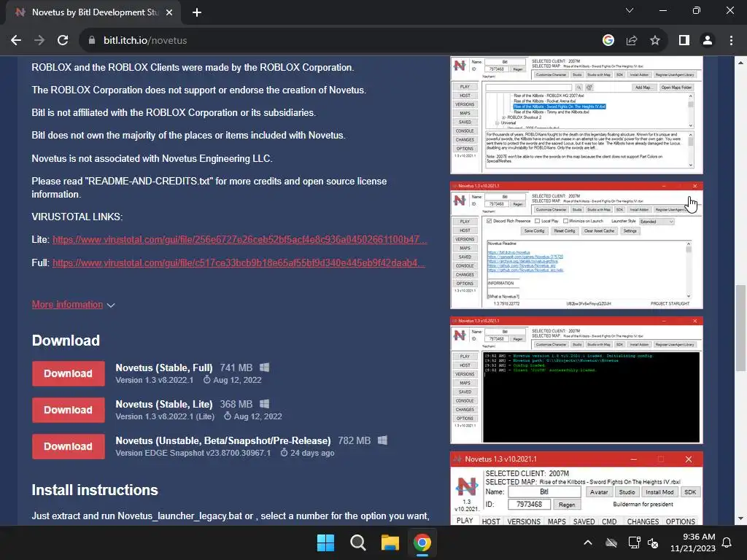Open the tab search dropdown arrow

tap(630, 10)
